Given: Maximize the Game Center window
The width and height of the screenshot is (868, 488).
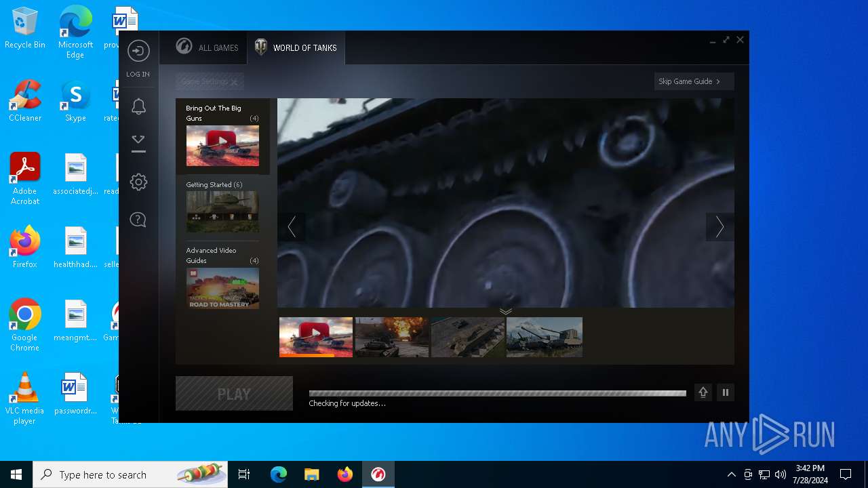Looking at the screenshot, I should click(726, 40).
